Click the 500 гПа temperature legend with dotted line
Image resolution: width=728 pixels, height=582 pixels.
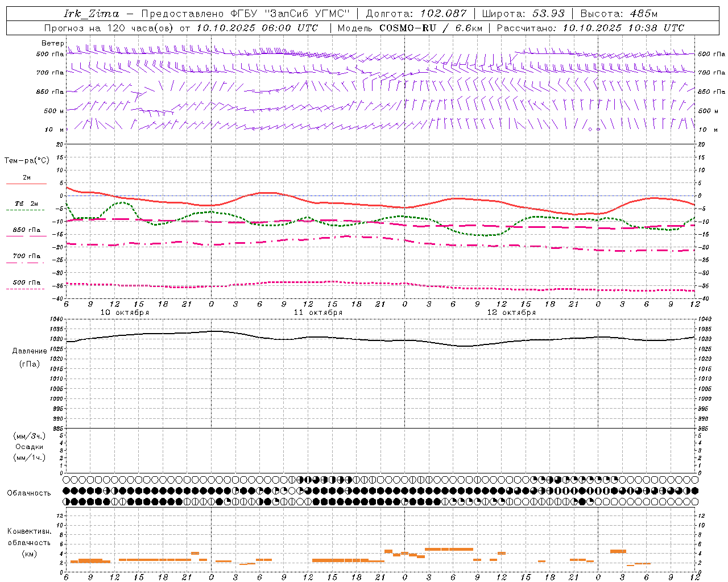click(x=26, y=284)
